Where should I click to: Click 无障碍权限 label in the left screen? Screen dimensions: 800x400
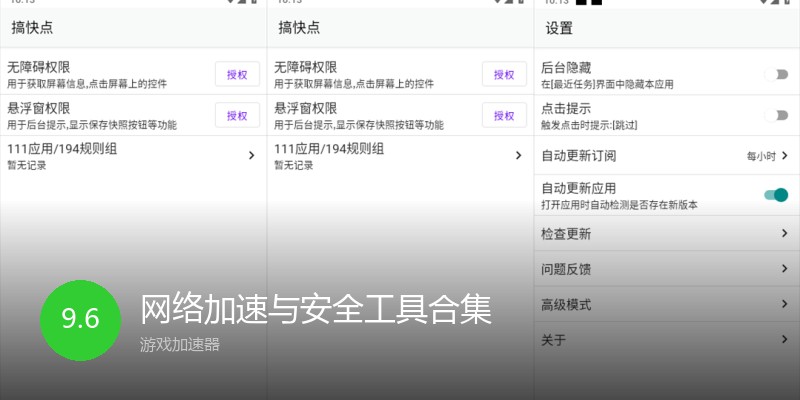tap(39, 67)
